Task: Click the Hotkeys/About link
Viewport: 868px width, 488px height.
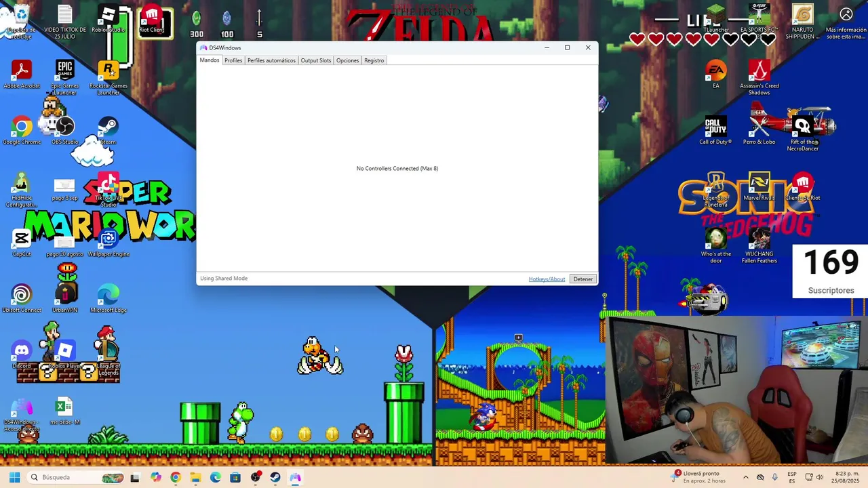Action: tap(547, 279)
